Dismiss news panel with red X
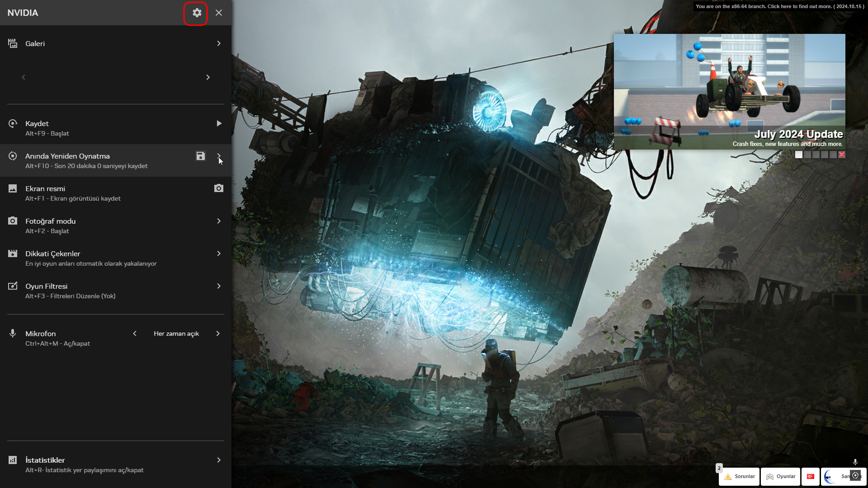 pos(842,155)
